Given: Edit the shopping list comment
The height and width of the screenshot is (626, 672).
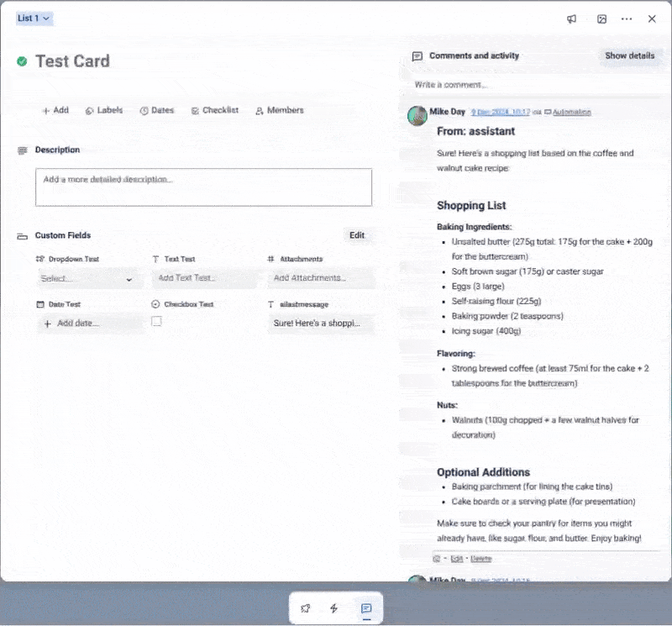Looking at the screenshot, I should (456, 559).
